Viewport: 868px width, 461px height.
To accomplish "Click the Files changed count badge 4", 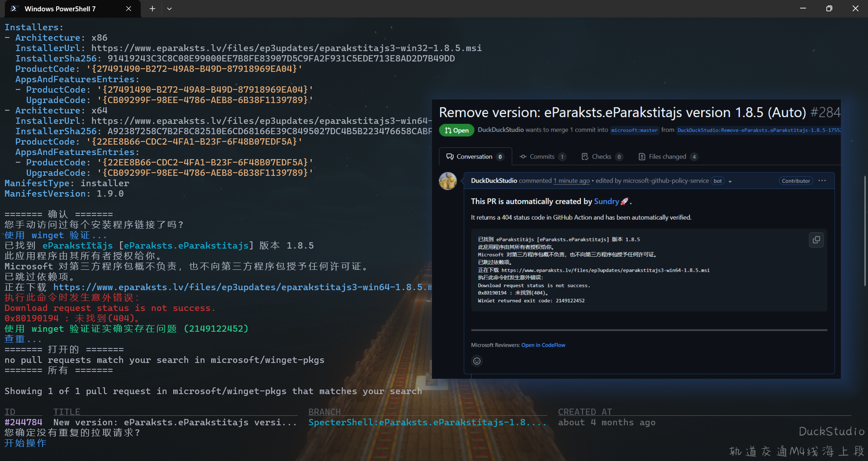I will (x=694, y=157).
